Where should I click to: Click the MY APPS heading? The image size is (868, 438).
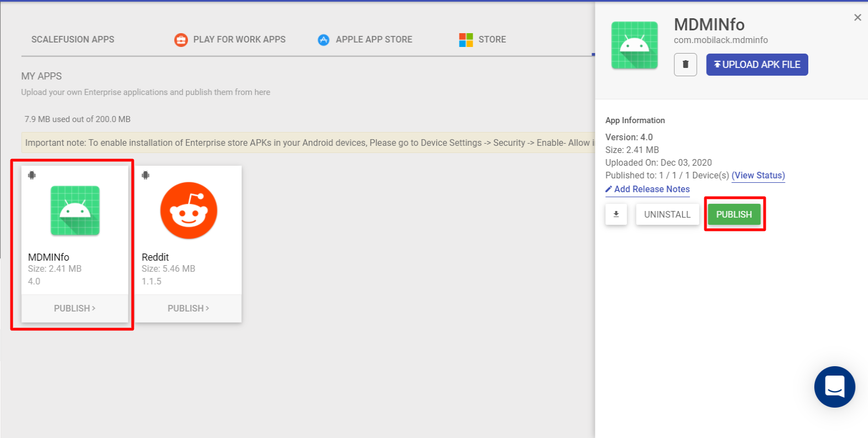[x=41, y=76]
